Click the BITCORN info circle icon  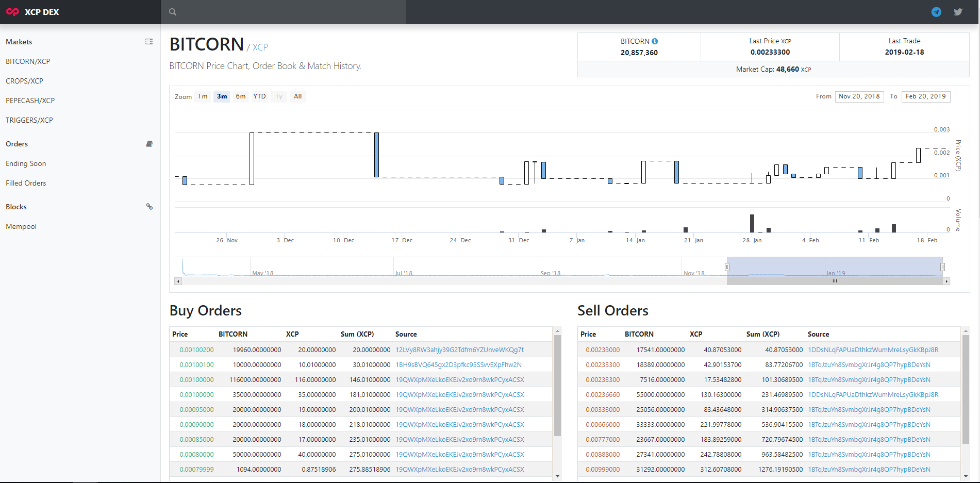(x=655, y=41)
